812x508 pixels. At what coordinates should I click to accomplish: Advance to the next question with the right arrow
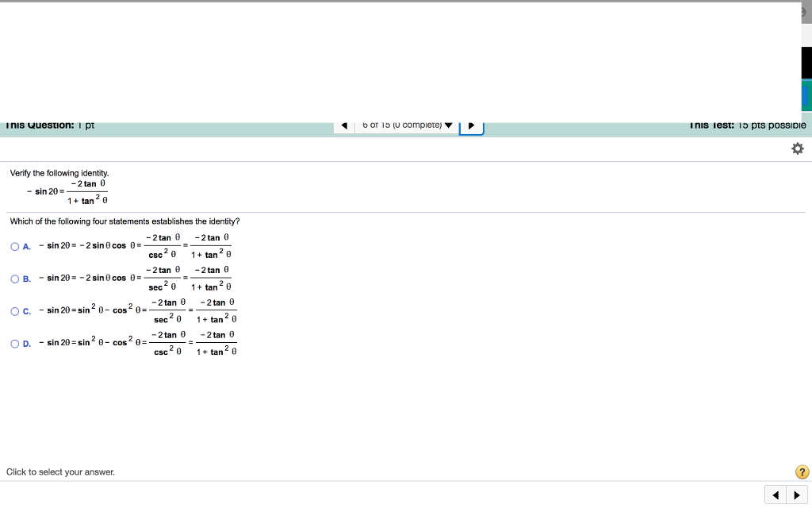click(471, 125)
